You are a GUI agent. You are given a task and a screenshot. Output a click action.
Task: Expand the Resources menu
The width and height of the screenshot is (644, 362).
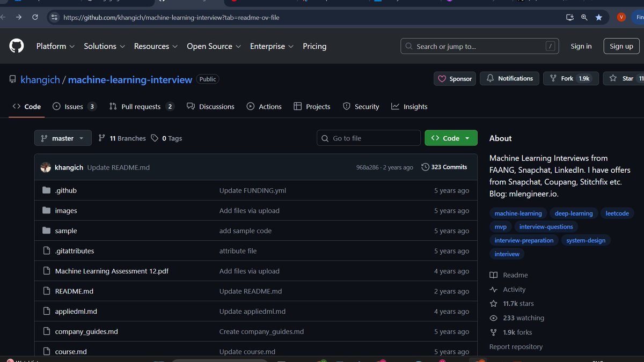pyautogui.click(x=156, y=46)
